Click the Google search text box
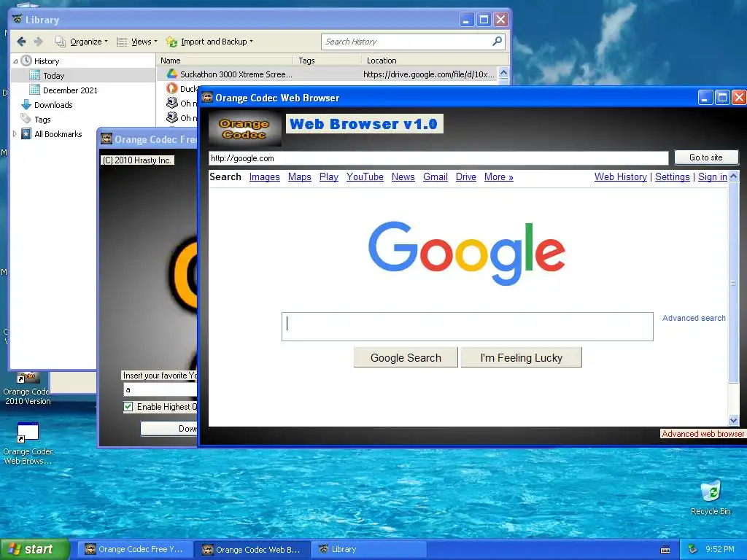 point(468,327)
